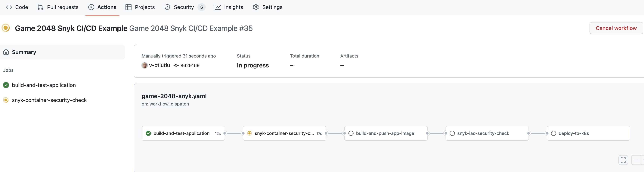Screen dimensions: 644x172
Task: Click in-progress icon beside snyk-container-security-check sidebar job
Action: pos(6,100)
